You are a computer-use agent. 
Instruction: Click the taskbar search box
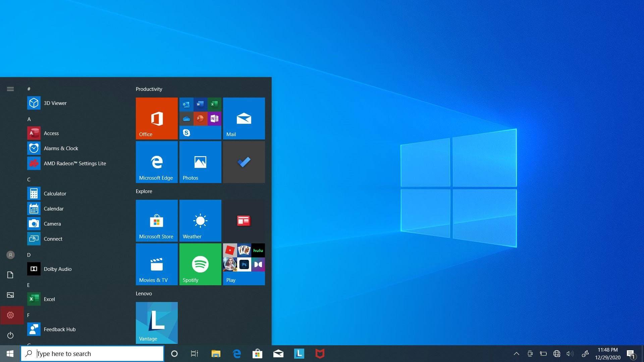tap(92, 354)
